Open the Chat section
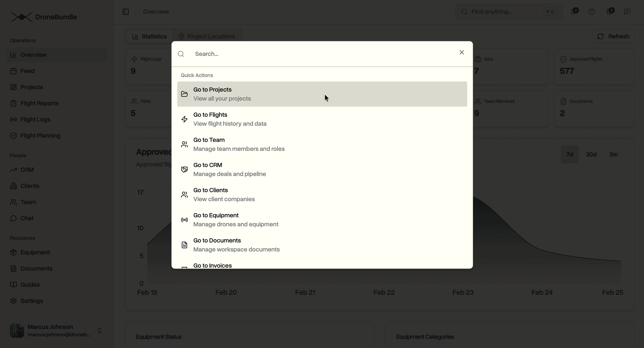The image size is (644, 348). coord(27,218)
